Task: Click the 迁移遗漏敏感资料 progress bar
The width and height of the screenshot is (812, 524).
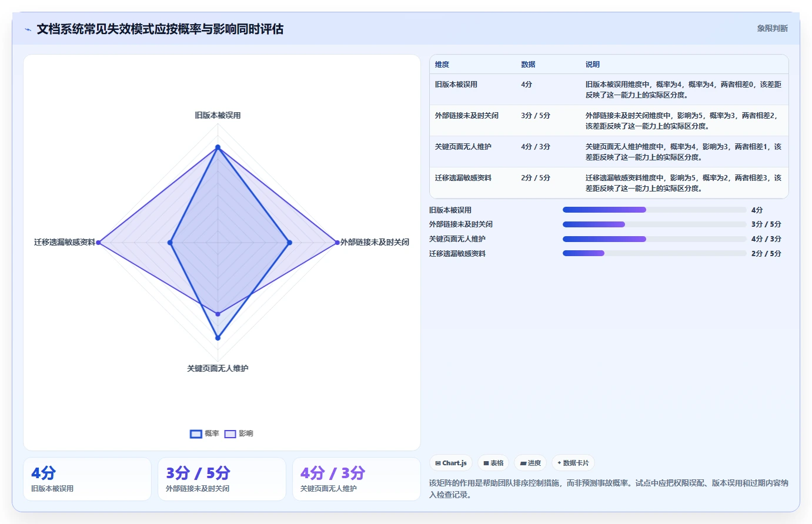Action: pyautogui.click(x=654, y=253)
